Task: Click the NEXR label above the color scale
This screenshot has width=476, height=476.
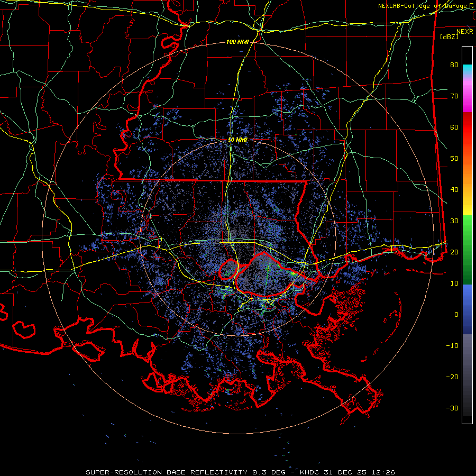Action: [465, 32]
